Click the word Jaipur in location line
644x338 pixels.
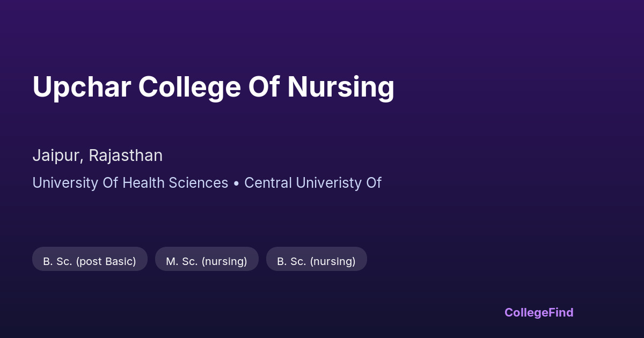56,156
